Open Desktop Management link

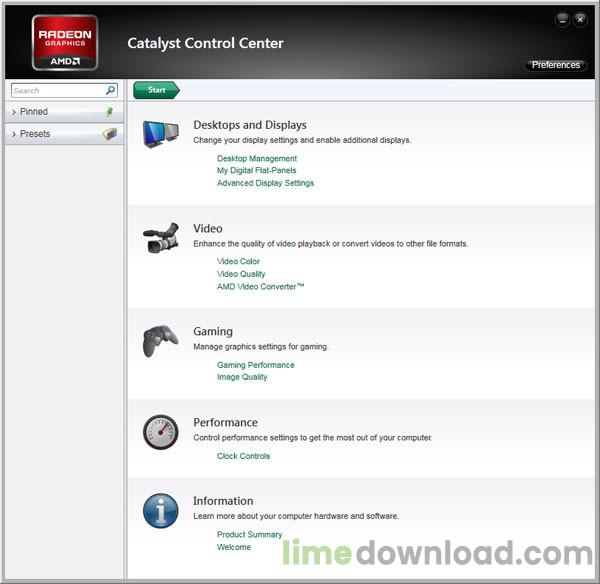[257, 158]
